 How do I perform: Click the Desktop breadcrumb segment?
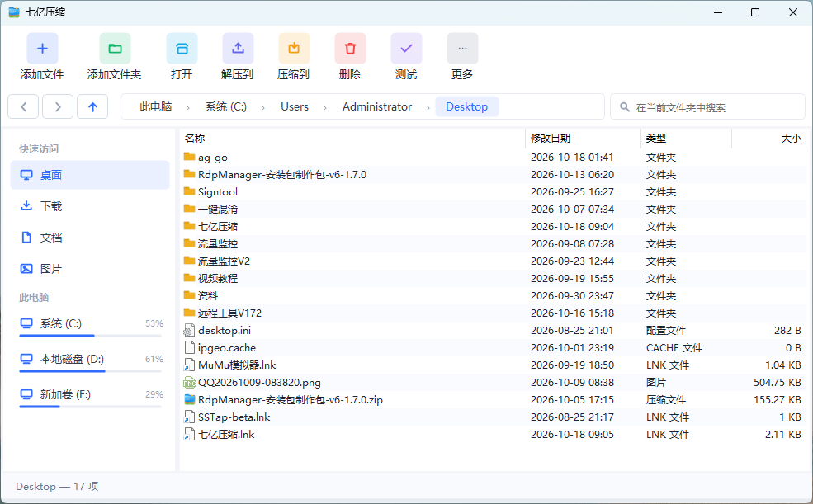click(466, 106)
